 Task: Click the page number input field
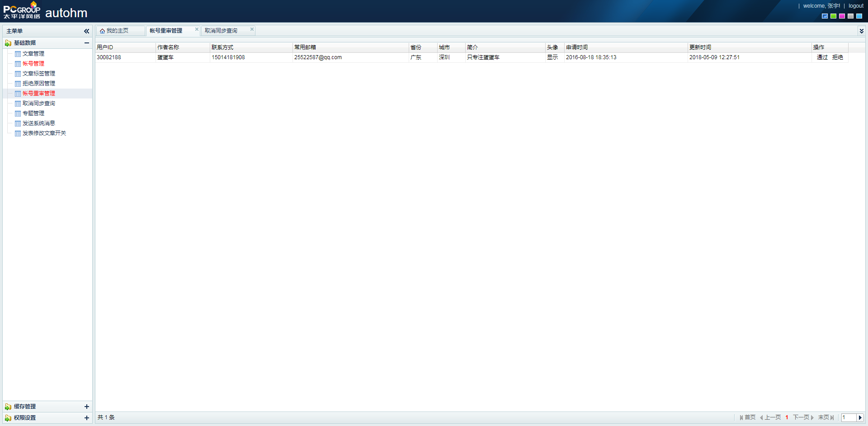(x=849, y=418)
